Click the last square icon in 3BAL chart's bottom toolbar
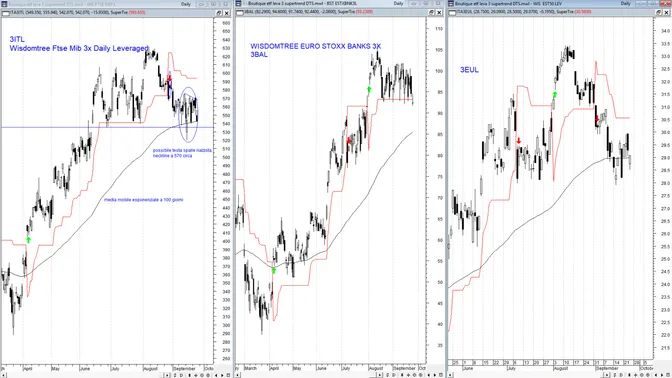 click(x=440, y=375)
